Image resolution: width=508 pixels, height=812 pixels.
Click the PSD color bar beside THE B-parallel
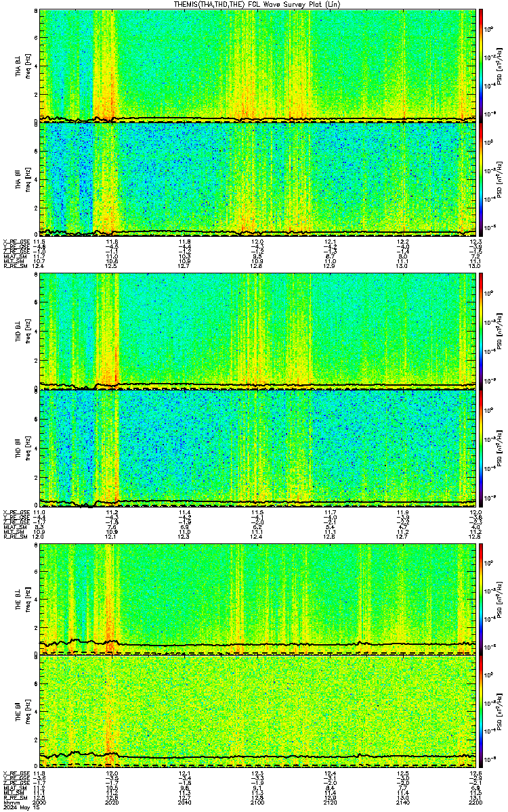pos(481,713)
